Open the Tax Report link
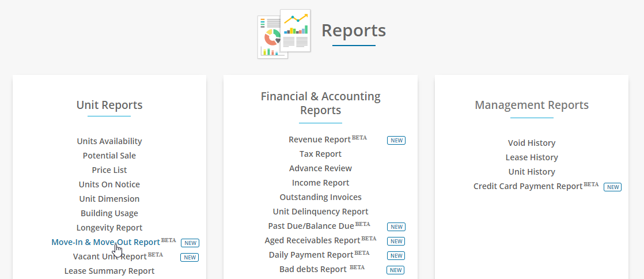Image resolution: width=644 pixels, height=279 pixels. (320, 154)
